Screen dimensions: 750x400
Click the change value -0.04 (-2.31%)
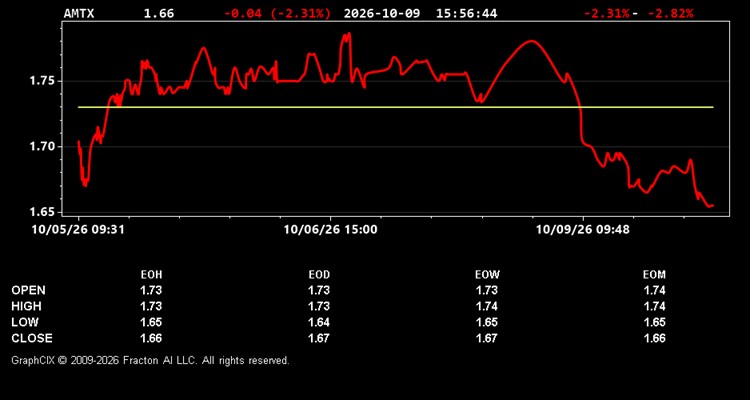(277, 13)
